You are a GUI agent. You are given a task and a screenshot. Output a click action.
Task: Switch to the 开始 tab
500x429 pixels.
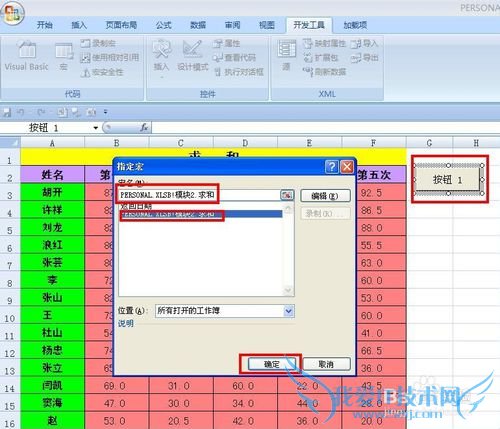(x=45, y=25)
